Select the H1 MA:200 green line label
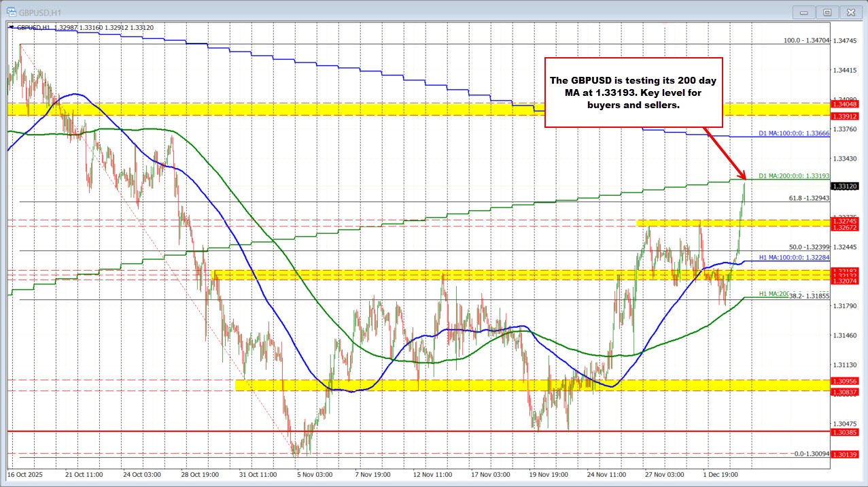This screenshot has height=487, width=868. [x=774, y=294]
